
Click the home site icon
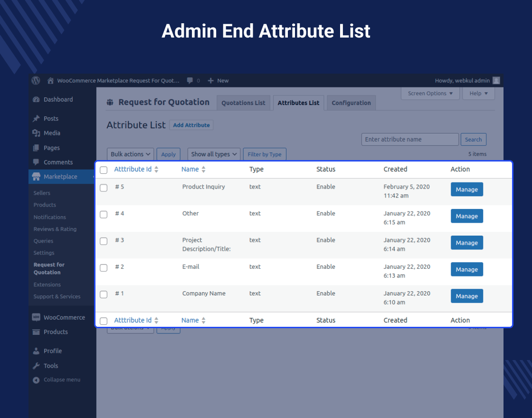pyautogui.click(x=50, y=80)
